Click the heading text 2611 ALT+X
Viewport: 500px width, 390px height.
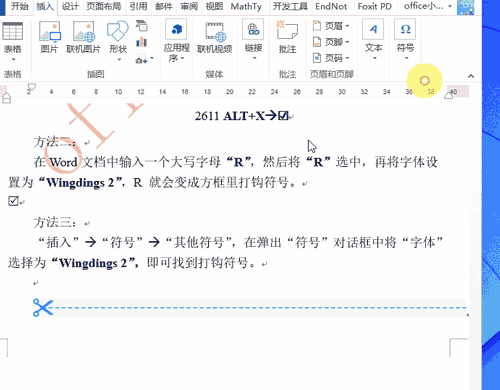229,116
